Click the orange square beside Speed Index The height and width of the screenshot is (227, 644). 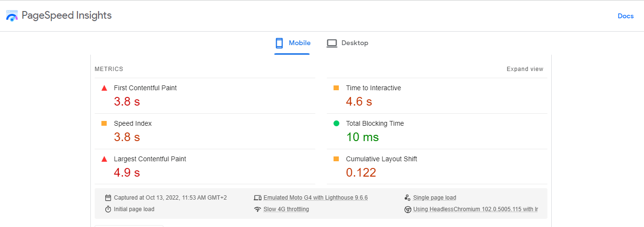click(x=104, y=123)
